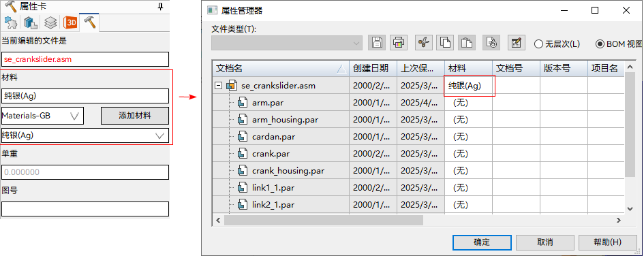Screen dimensions: 644x258
Task: Click the 纯银(Ag) material cell of se_crankslider.asm
Action: (468, 86)
